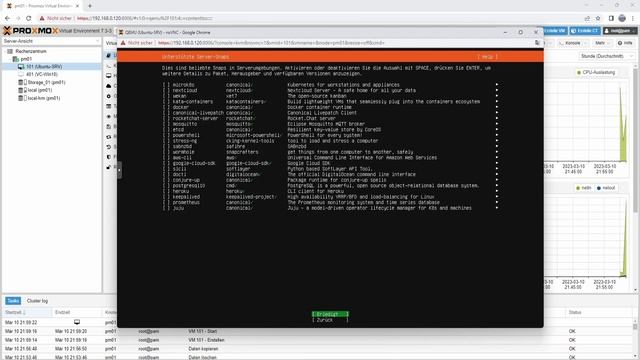Select VM 101 (Ubuntu-SRV) in the tree
The image size is (640, 360).
pos(44,67)
